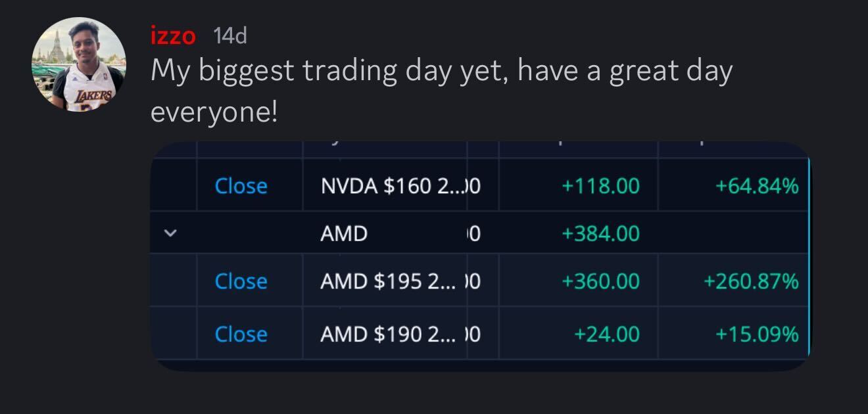Click Close on the NVDA $160 position
Viewport: 868px width, 414px height.
[241, 186]
